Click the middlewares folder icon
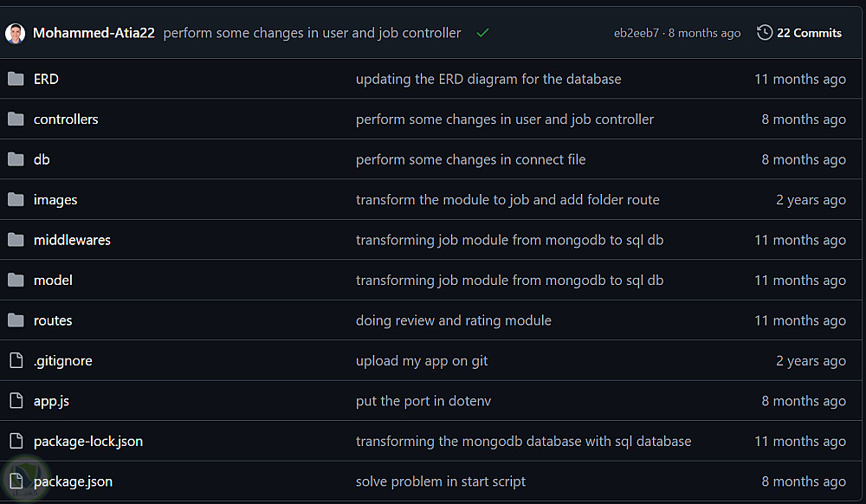Image resolution: width=866 pixels, height=504 pixels. point(16,240)
